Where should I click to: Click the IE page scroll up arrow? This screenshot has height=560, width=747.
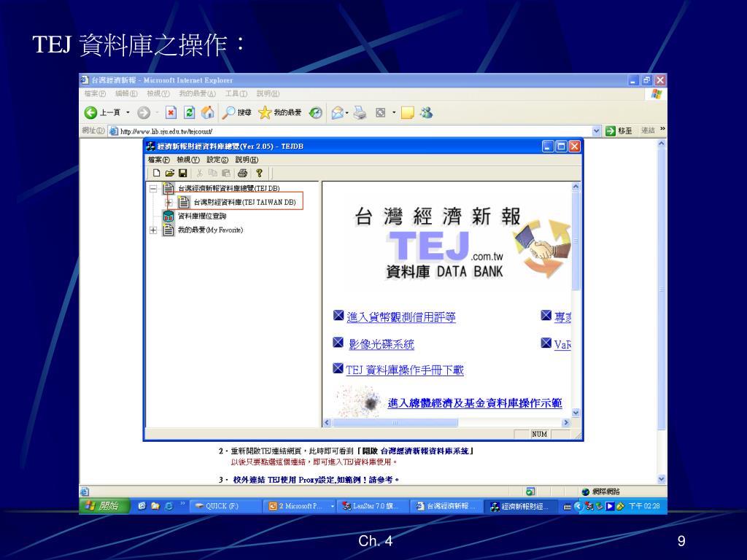click(x=661, y=144)
